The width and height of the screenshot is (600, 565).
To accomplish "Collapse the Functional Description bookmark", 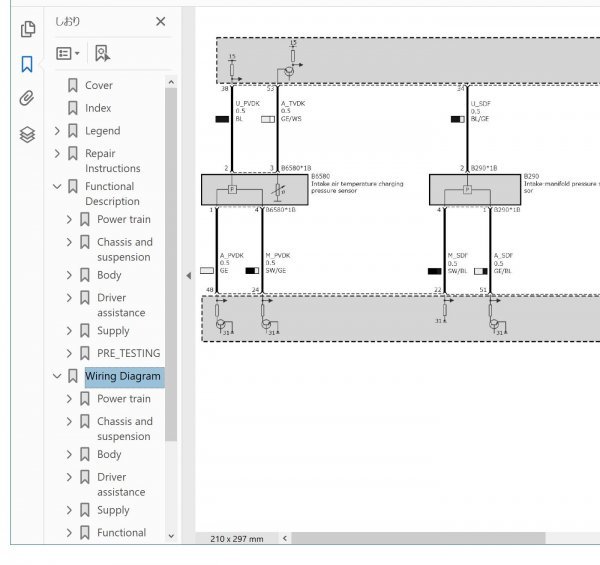I will click(57, 187).
